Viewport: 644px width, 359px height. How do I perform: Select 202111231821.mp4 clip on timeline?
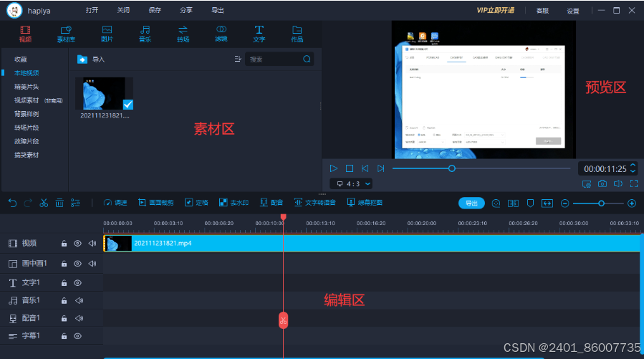tap(372, 243)
